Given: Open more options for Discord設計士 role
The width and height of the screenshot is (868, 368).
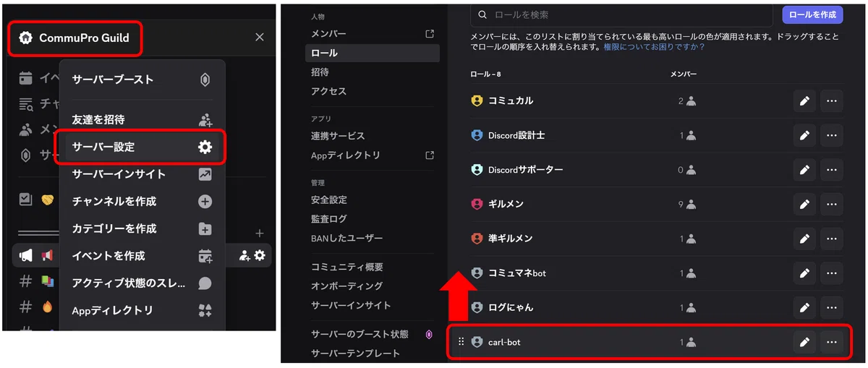Looking at the screenshot, I should point(831,135).
